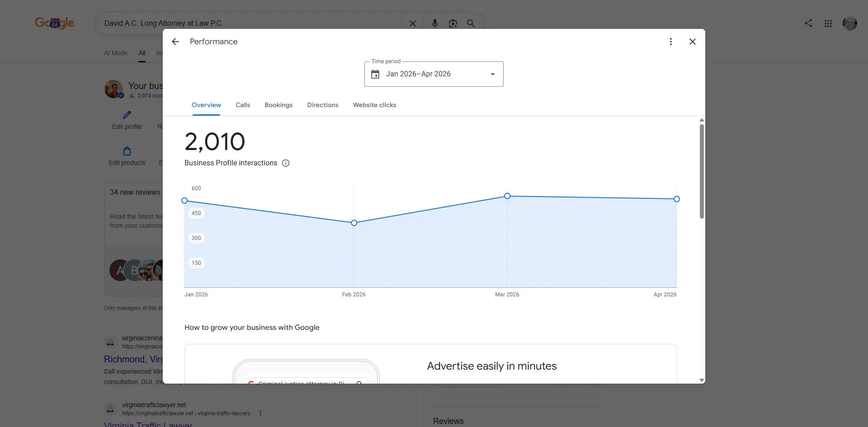Click the calendar icon in Time period
This screenshot has width=868, height=427.
(375, 74)
